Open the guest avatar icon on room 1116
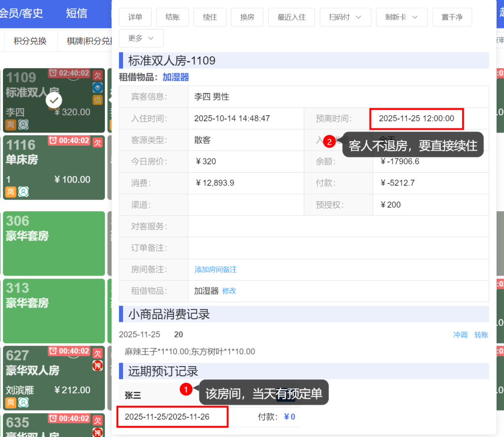The height and width of the screenshot is (437, 504). coord(23,192)
